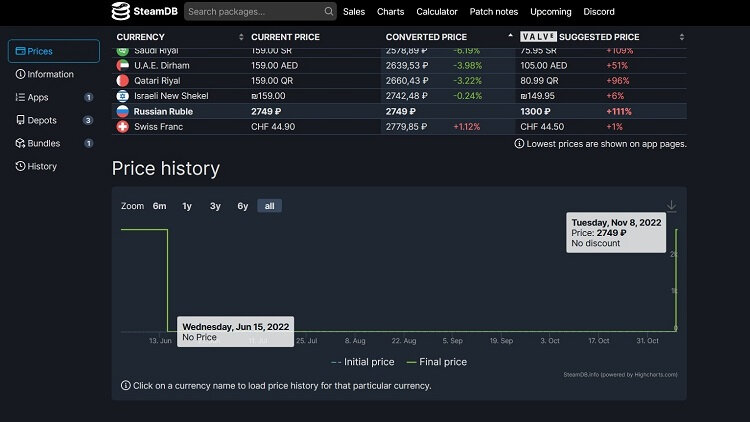Click the +111% suggested price difference

tap(619, 111)
